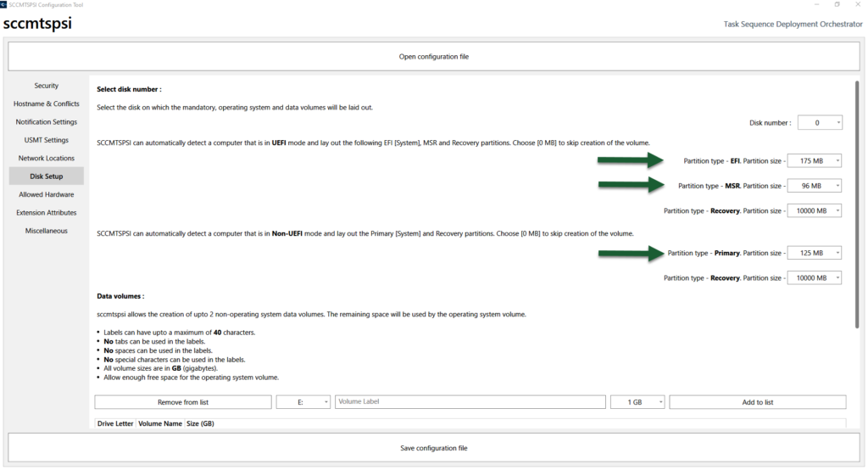
Task: Expand the EFI partition size dropdown
Action: [x=815, y=160]
